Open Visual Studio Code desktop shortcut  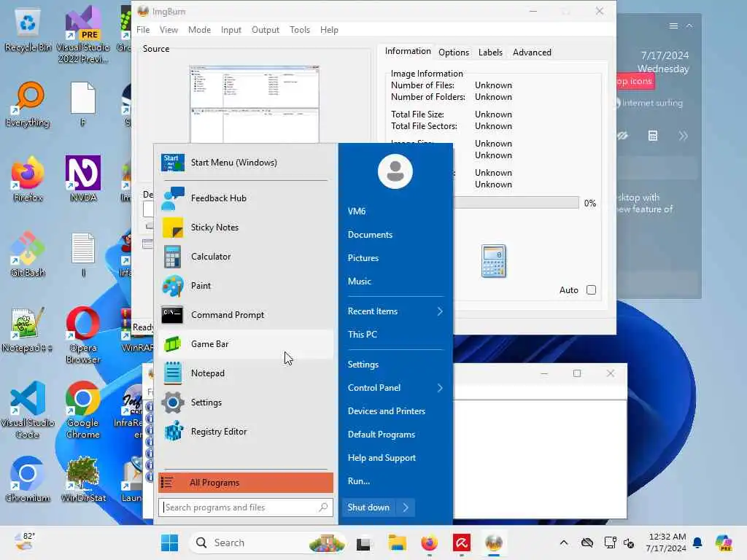click(28, 410)
